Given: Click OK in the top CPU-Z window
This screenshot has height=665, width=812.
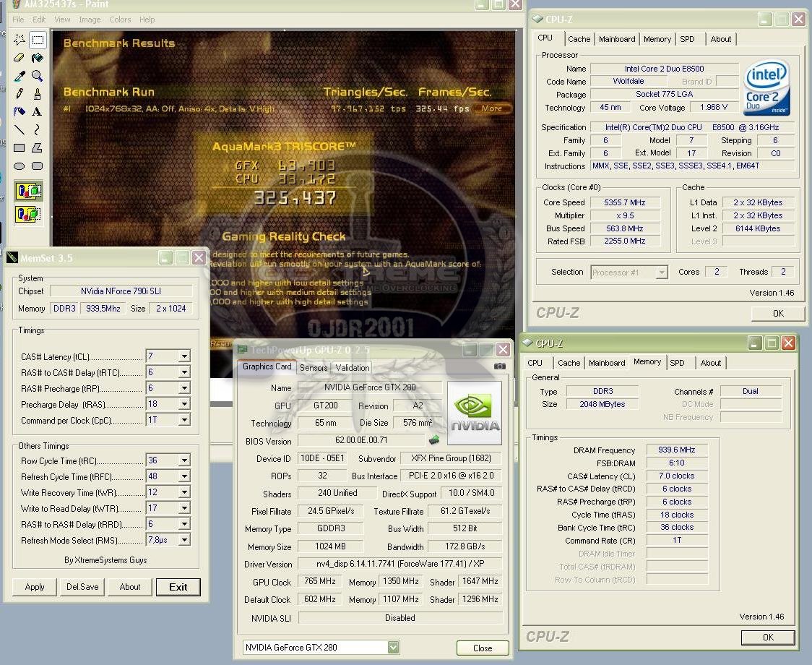Looking at the screenshot, I should tap(778, 313).
